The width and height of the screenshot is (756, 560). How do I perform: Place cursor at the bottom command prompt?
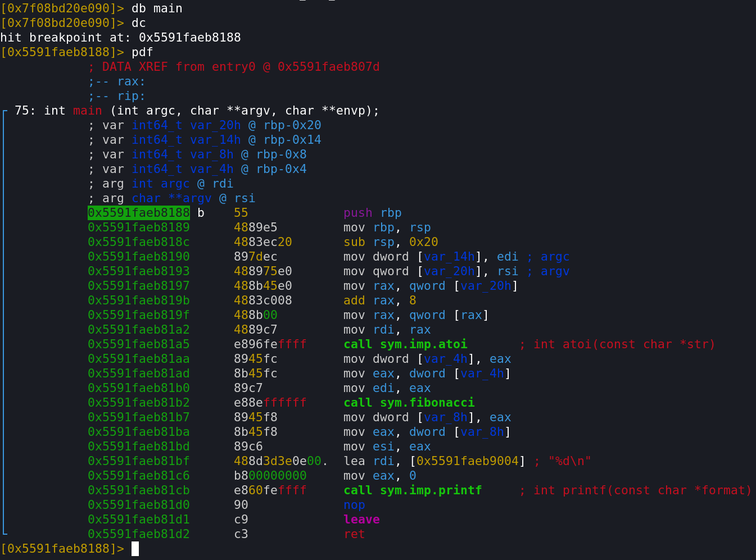point(135,549)
